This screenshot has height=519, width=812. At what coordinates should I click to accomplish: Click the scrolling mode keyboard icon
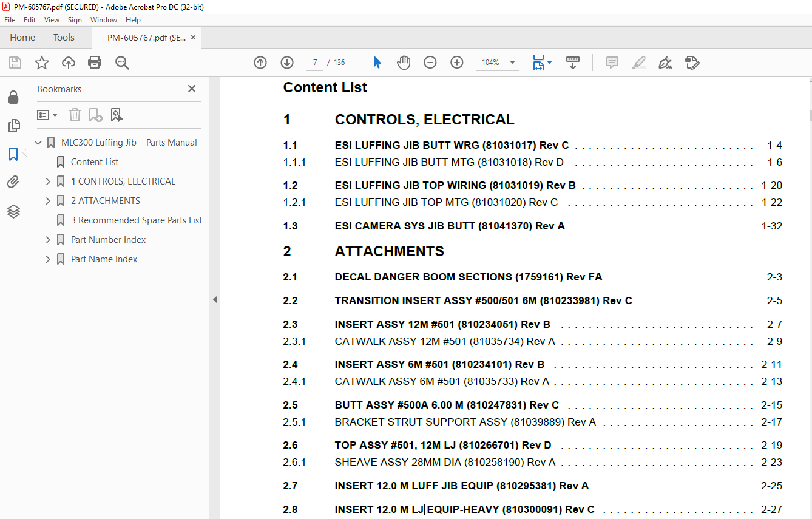pyautogui.click(x=573, y=63)
